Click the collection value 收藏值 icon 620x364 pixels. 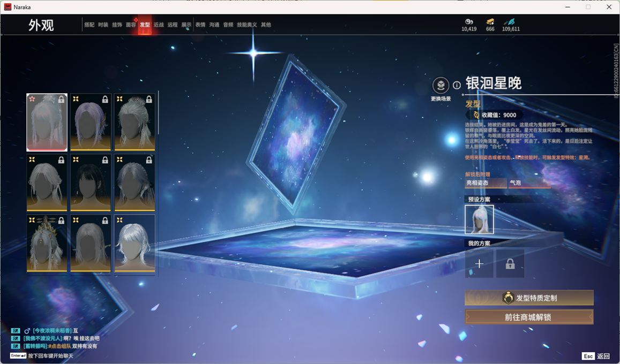point(476,115)
